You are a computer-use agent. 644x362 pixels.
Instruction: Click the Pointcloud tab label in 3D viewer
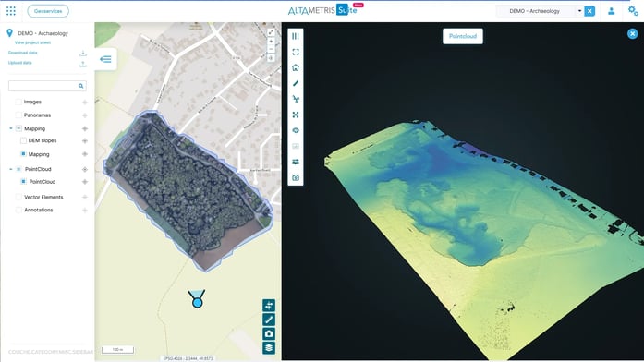coord(463,36)
